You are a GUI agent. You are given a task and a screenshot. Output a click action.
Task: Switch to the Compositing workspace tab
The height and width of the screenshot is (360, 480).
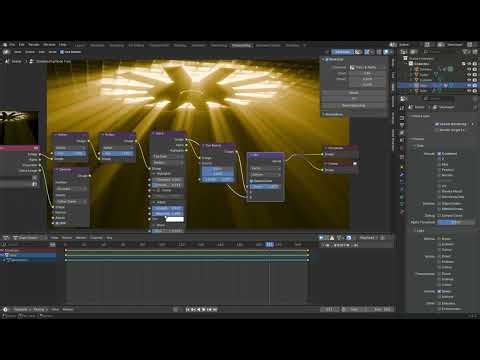click(x=241, y=45)
